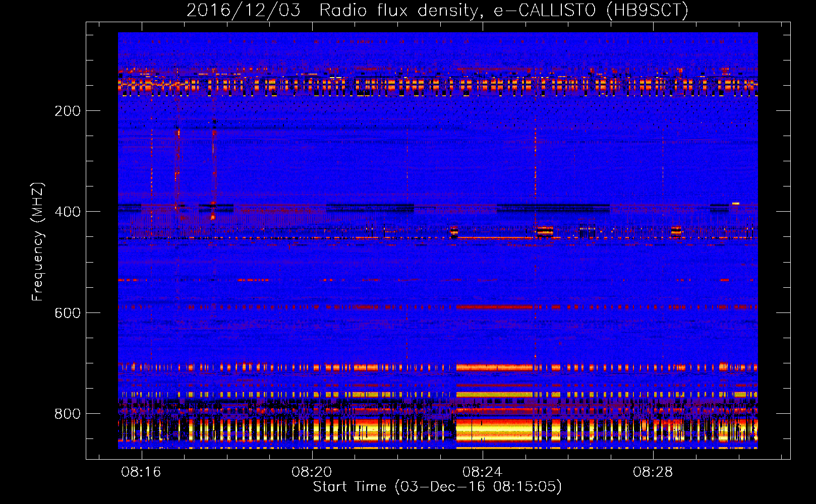Click the "Frequency (MHZ)" axis label

[38, 241]
